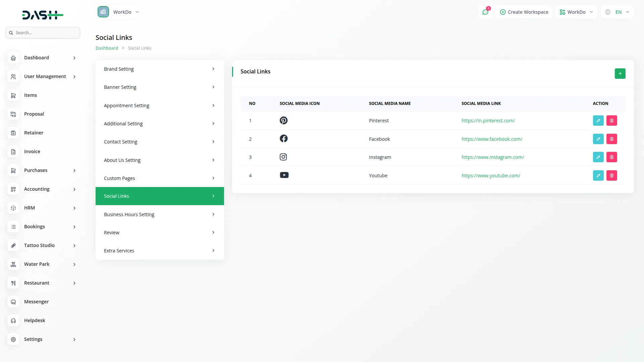
Task: Edit the Instagram row entry
Action: tap(598, 157)
